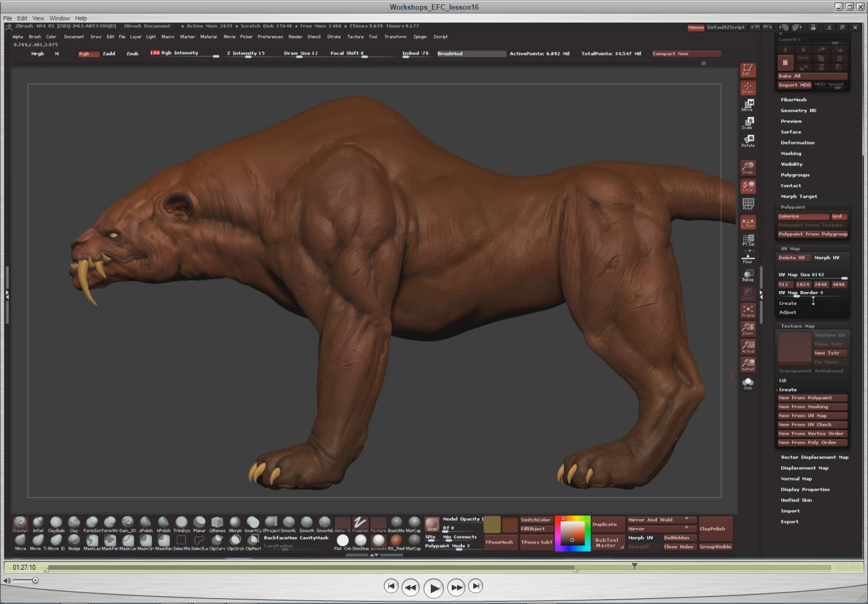
Task: Expand the Displacement Map subpalette
Action: [805, 468]
